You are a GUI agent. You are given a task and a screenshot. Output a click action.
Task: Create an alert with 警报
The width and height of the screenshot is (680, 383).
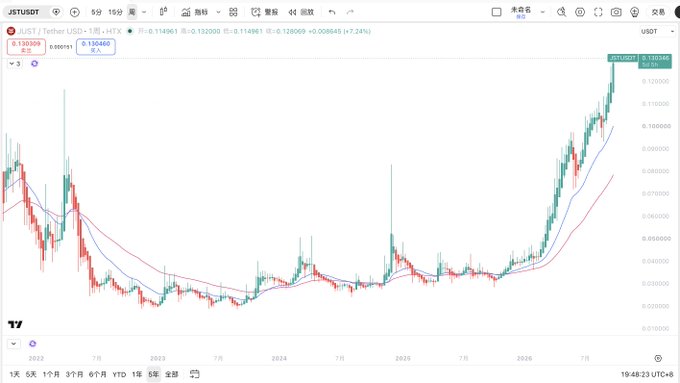[x=265, y=12]
